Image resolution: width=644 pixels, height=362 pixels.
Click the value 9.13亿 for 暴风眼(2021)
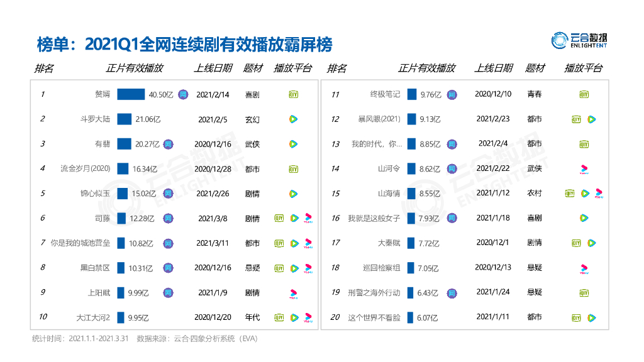(x=430, y=119)
